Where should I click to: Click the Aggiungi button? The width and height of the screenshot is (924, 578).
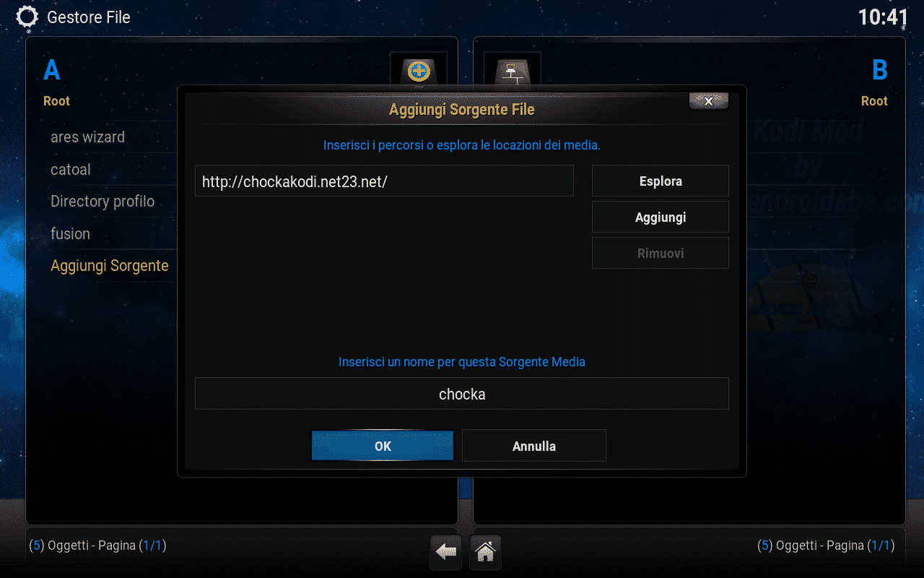[661, 217]
